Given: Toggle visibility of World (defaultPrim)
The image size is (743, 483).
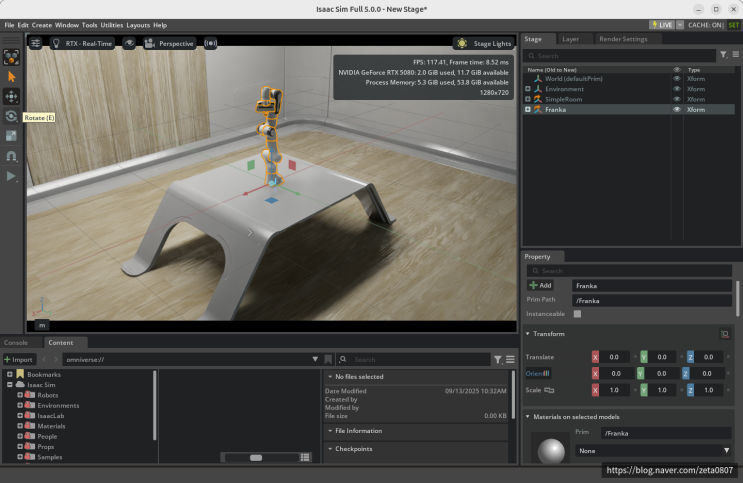Looking at the screenshot, I should (x=677, y=79).
